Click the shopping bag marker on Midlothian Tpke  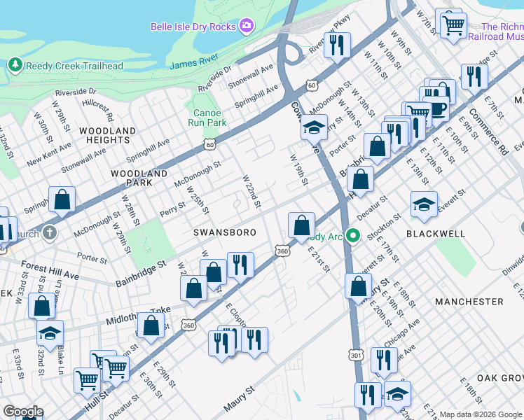(151, 327)
